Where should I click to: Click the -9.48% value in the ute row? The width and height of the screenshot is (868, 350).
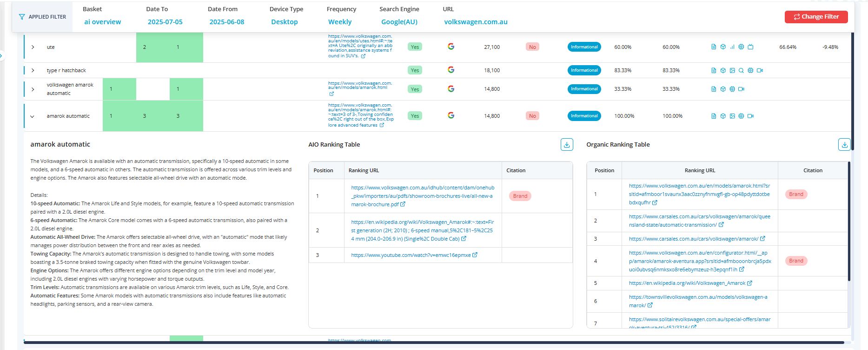[x=830, y=47]
